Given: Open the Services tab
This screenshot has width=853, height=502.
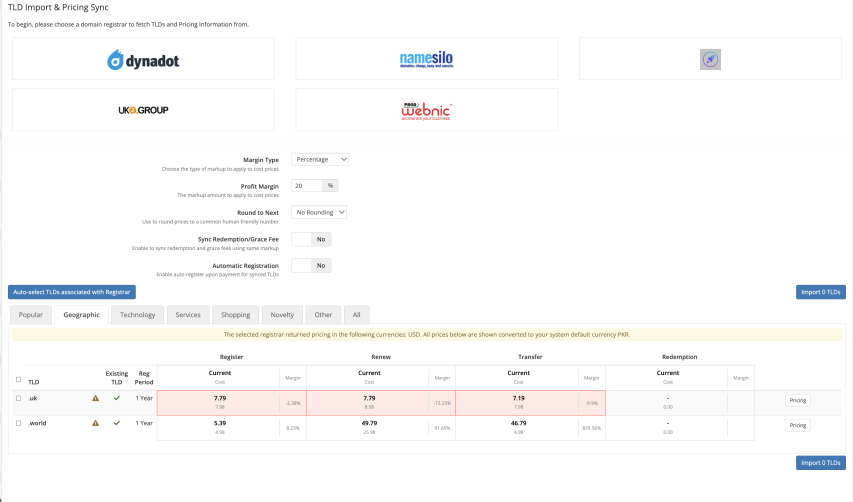Looking at the screenshot, I should tap(188, 315).
